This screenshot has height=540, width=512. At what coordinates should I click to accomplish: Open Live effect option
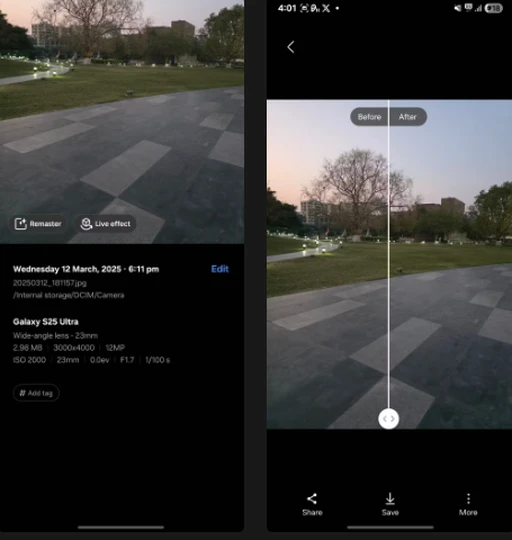pos(106,224)
